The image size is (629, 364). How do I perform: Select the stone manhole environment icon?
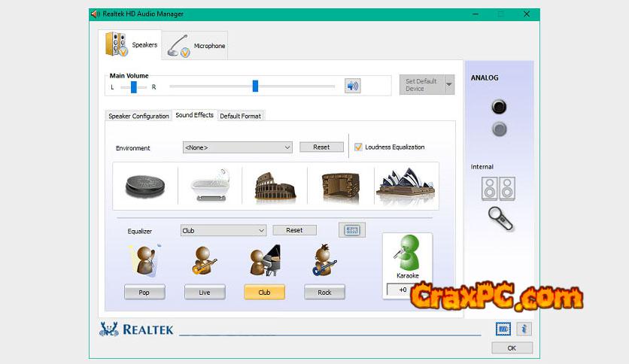(x=145, y=187)
